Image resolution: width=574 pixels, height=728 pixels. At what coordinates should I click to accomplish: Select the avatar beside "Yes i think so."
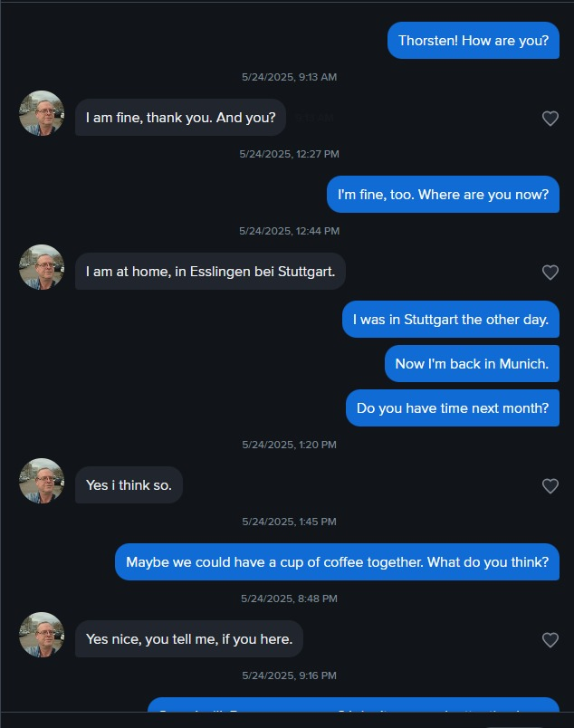coord(42,481)
